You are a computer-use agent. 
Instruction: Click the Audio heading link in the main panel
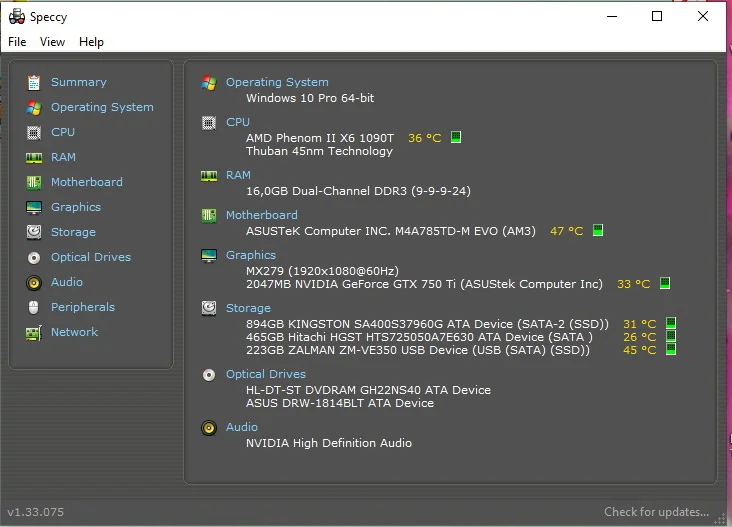coord(242,427)
